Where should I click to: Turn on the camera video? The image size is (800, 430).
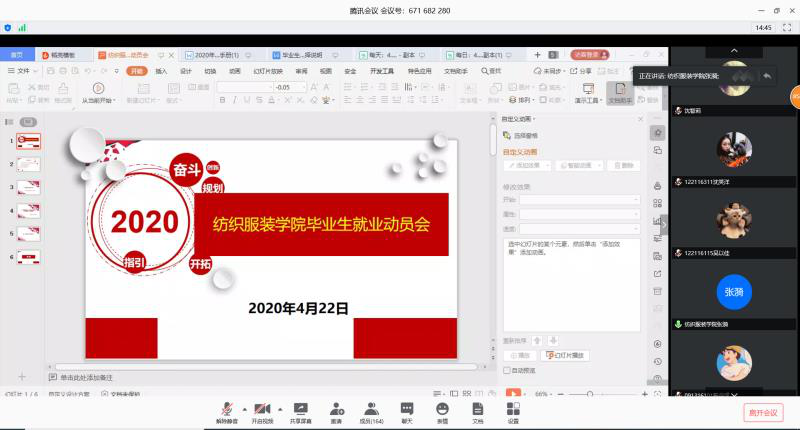tap(263, 410)
